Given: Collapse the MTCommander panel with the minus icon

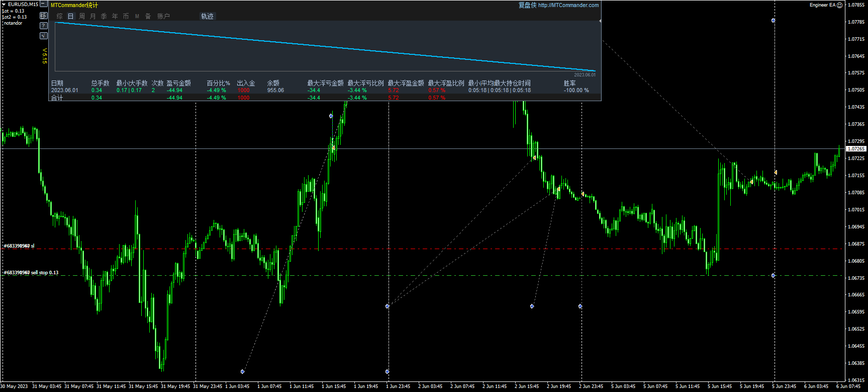Looking at the screenshot, I should coord(44,4).
